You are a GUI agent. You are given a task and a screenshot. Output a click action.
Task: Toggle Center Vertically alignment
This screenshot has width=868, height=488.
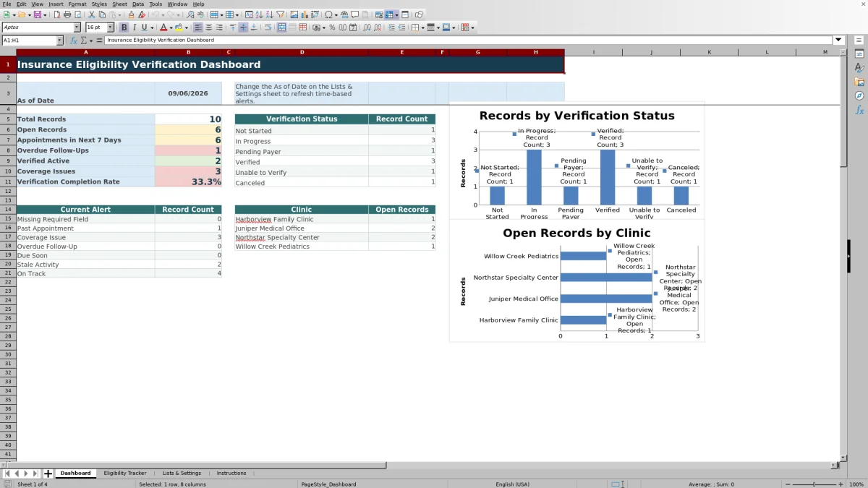(244, 27)
